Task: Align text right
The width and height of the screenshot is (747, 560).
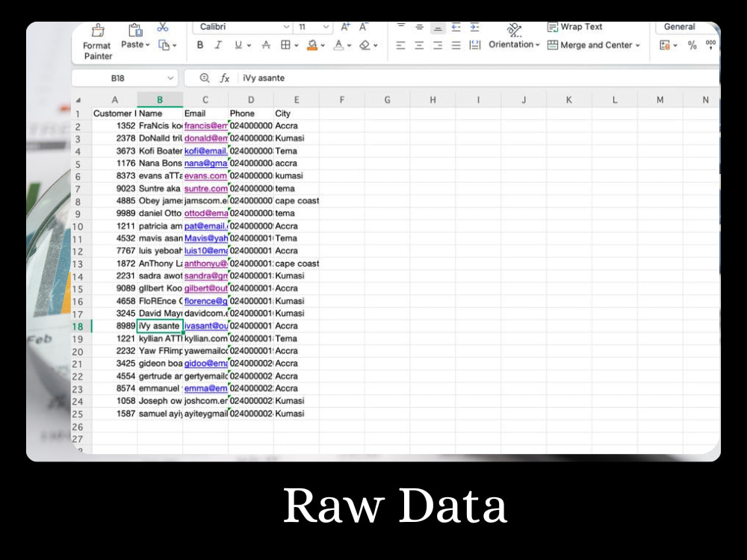Action: [x=437, y=46]
